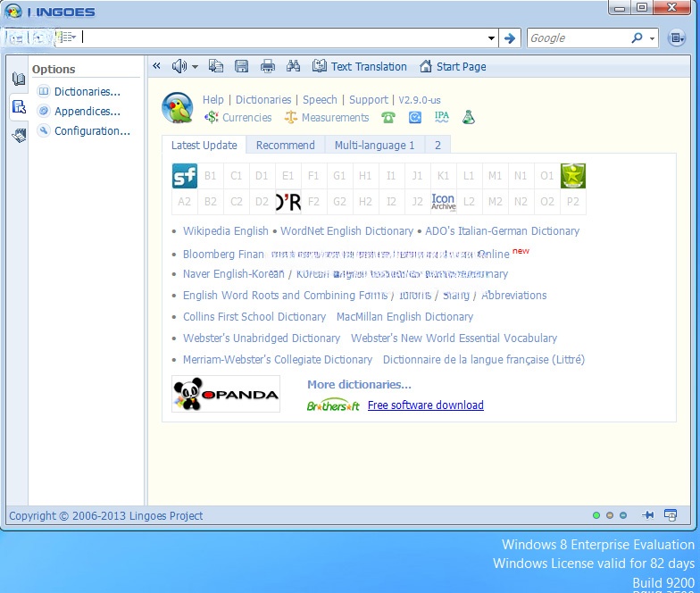Open Text Translation
700x593 pixels.
[x=359, y=66]
